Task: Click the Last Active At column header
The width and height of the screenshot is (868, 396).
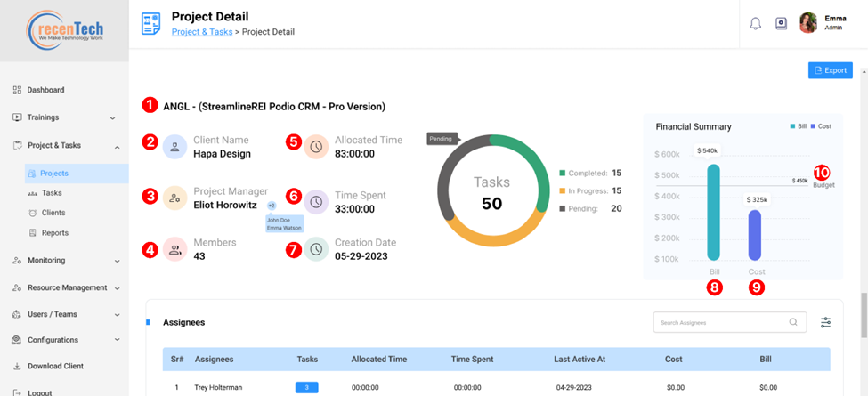Action: [580, 359]
